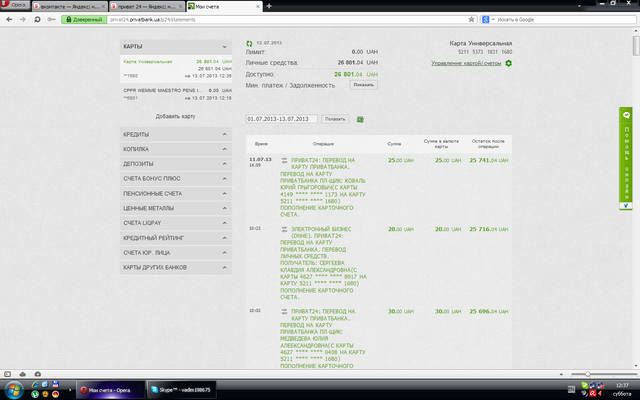640x400 pixels.
Task: Expand the КРЕДИТНЫЙ РЕЙТИНГ section
Action: pyautogui.click(x=176, y=238)
